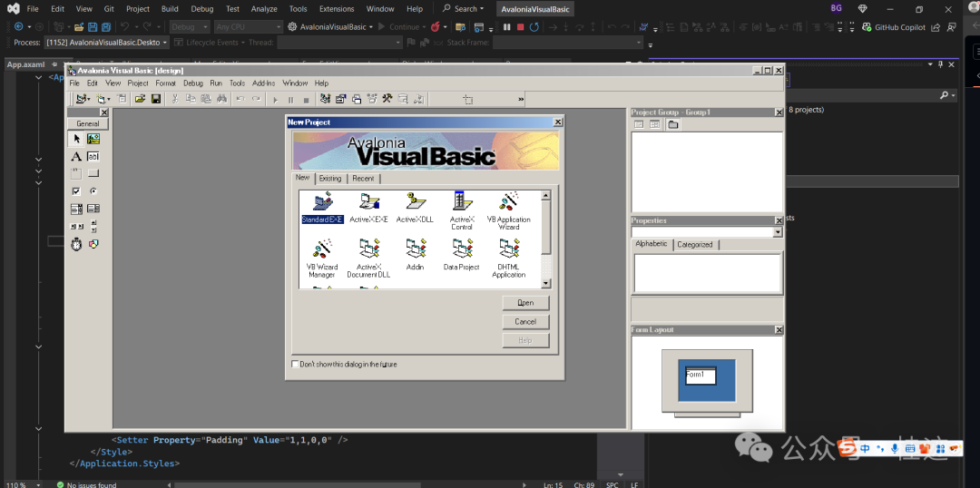Open the Process dropdown in Visual Studio

pyautogui.click(x=106, y=43)
